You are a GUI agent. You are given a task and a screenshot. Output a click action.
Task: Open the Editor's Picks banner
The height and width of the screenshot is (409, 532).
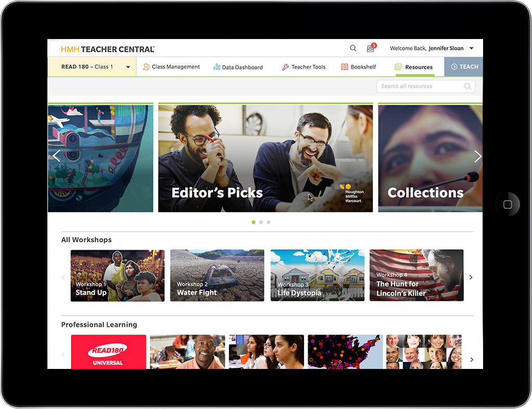[265, 158]
